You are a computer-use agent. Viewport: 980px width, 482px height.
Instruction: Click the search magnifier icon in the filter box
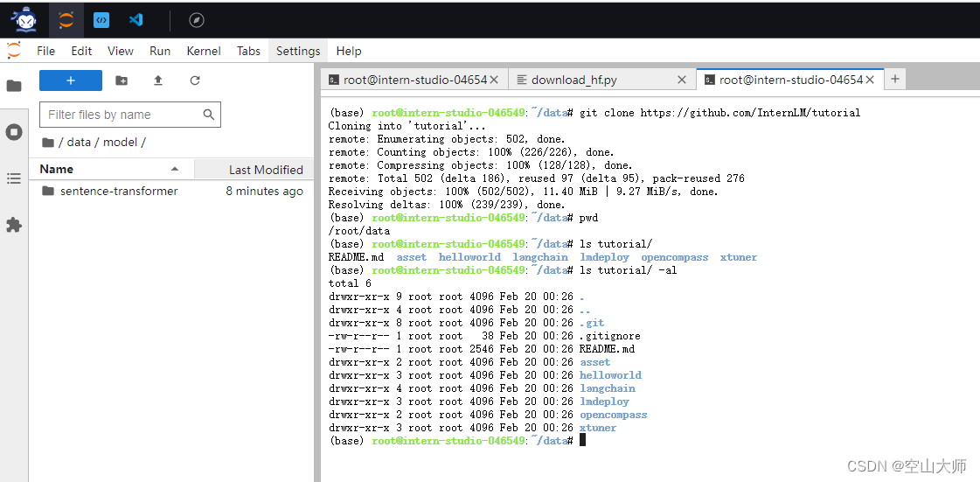[x=209, y=115]
